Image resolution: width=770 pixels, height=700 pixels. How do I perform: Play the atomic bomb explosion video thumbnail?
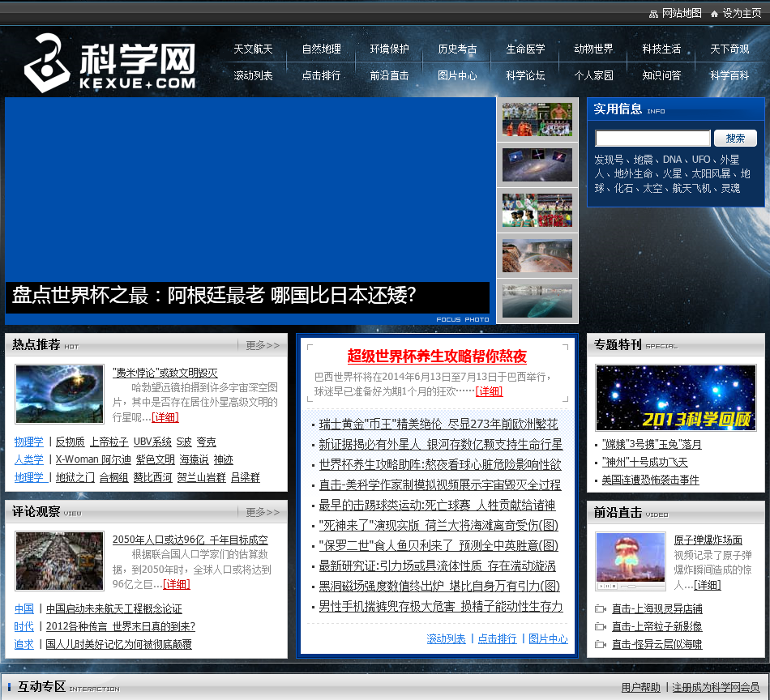coord(631,561)
